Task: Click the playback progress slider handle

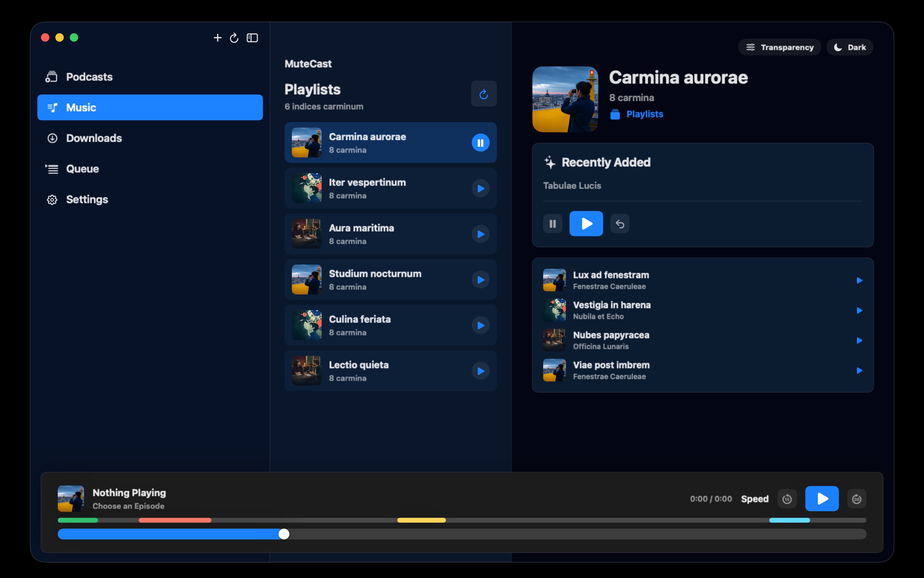Action: coord(284,534)
